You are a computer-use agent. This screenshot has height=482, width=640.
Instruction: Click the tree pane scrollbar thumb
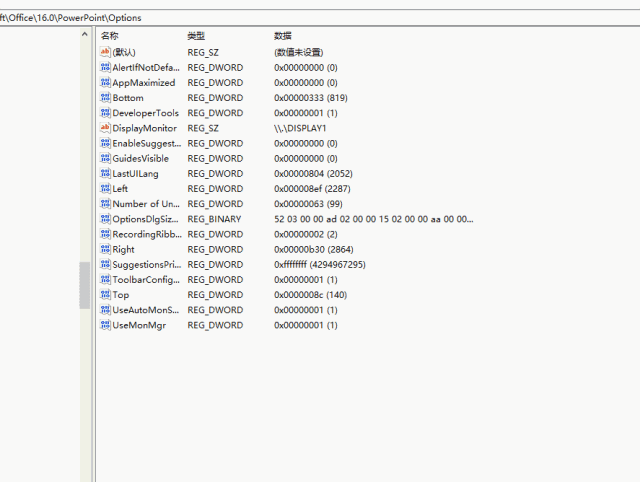tap(84, 285)
